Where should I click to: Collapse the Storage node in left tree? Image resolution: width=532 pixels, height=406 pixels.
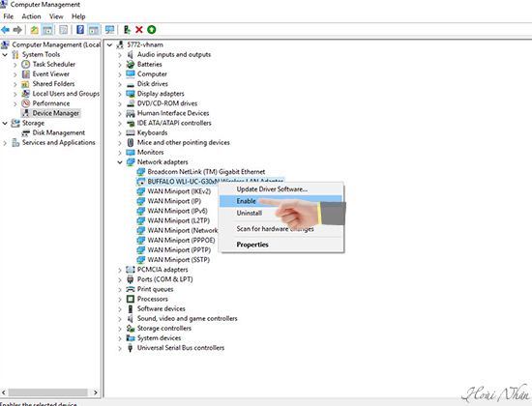click(5, 123)
